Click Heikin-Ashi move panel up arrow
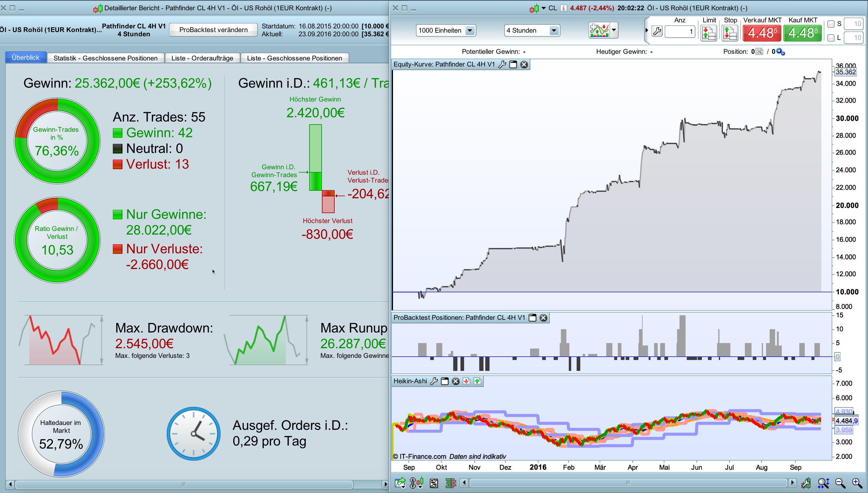Screen dimensions: 868x493 pos(477,381)
